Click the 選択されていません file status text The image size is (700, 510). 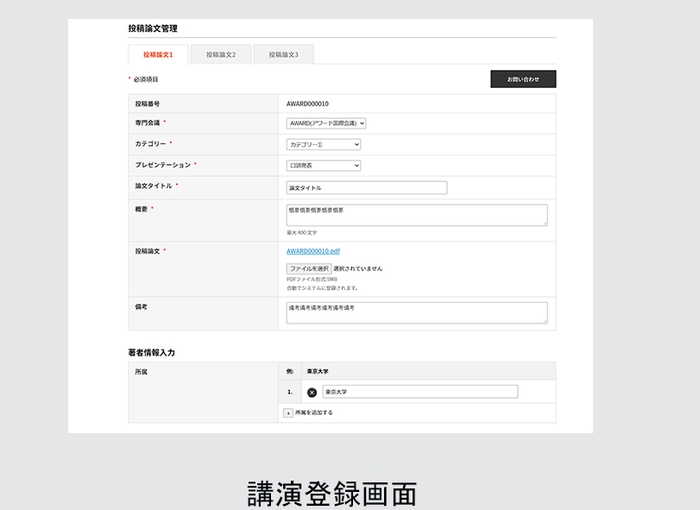(358, 269)
